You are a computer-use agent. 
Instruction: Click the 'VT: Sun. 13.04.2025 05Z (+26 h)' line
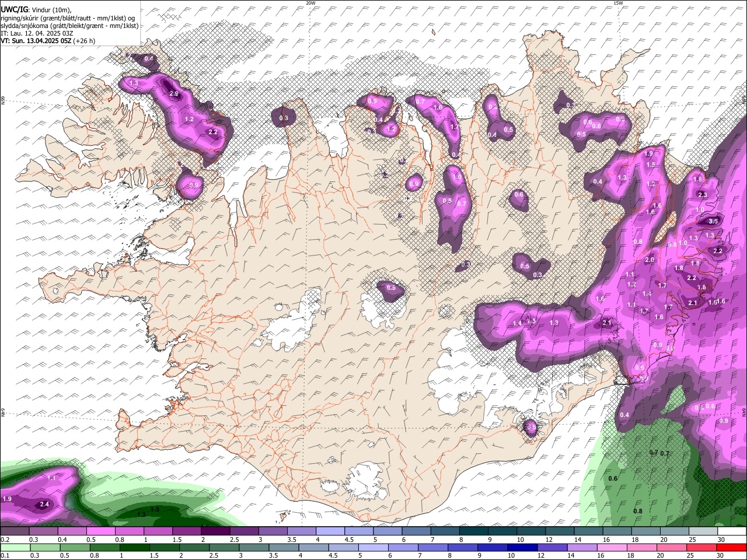point(48,41)
